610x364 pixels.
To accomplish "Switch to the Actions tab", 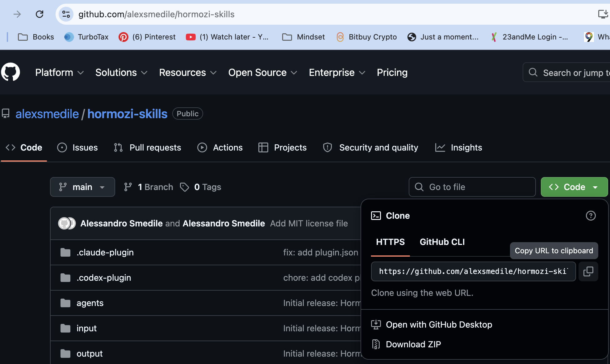I will pyautogui.click(x=220, y=147).
